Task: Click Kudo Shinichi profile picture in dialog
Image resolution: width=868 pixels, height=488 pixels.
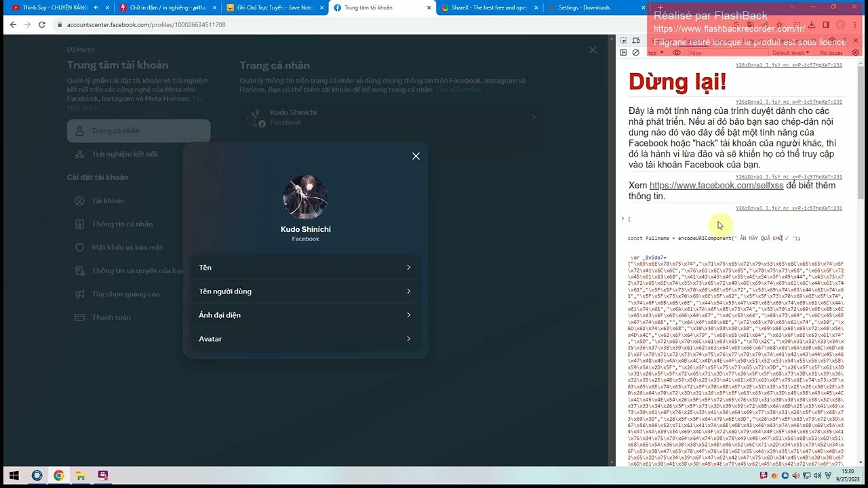Action: pos(305,197)
